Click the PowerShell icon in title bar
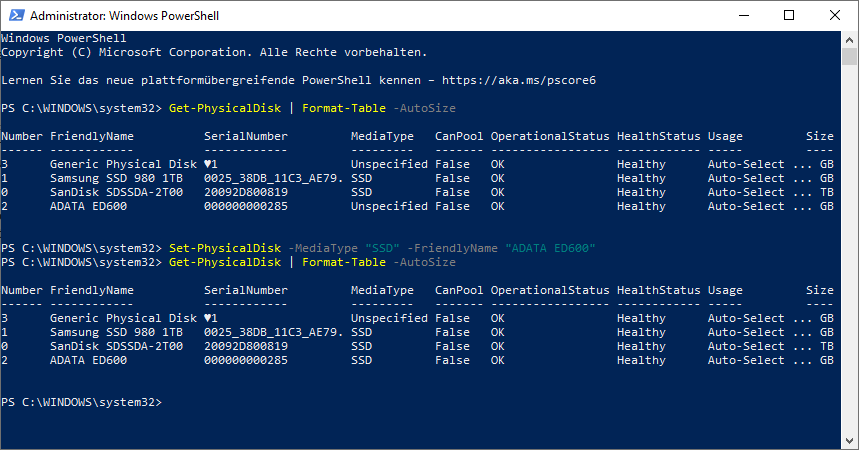 tap(16, 15)
